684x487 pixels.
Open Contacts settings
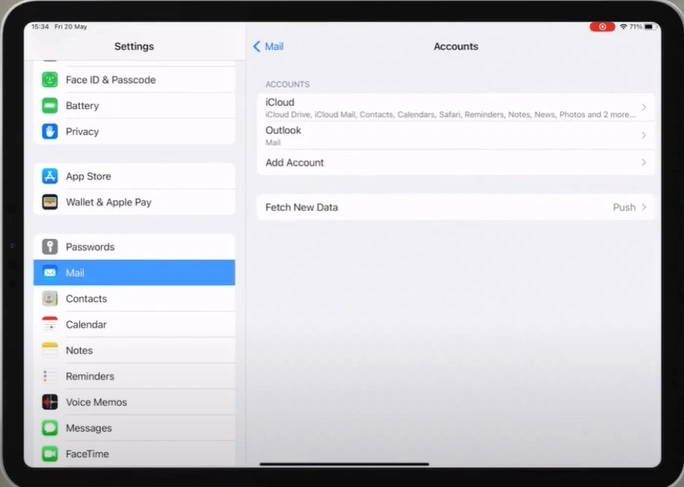click(134, 298)
